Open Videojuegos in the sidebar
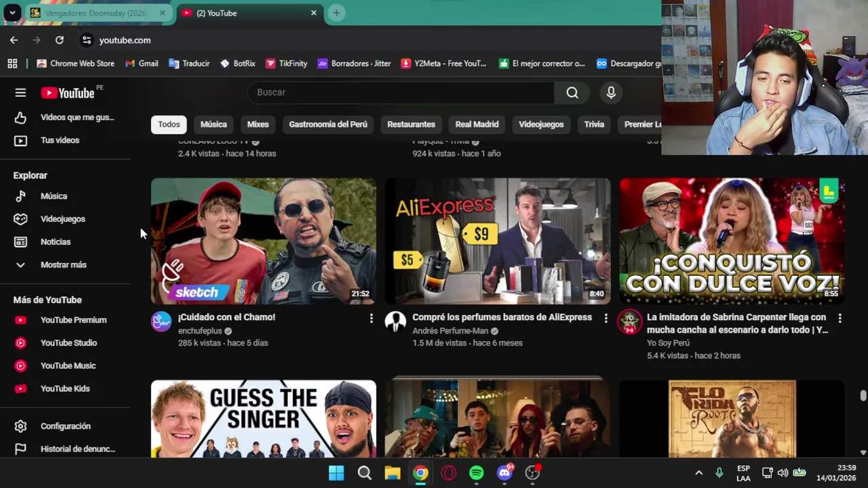This screenshot has height=488, width=868. tap(62, 219)
